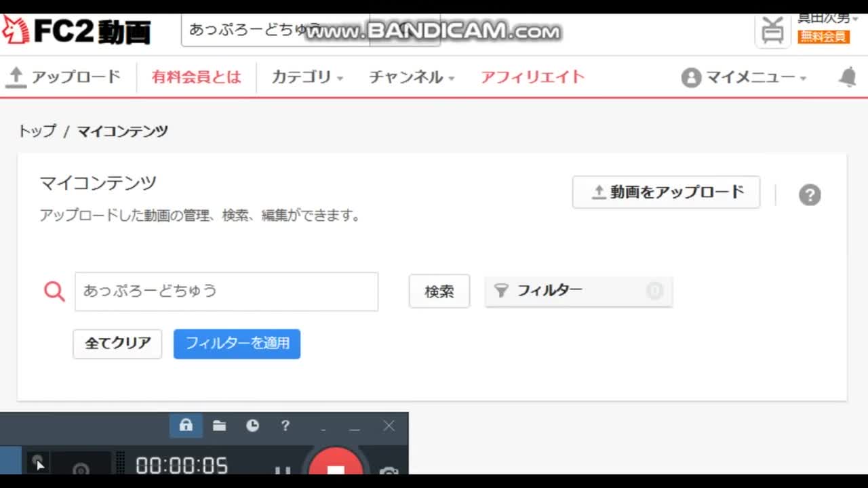Click the upload arrow icon beside アップロード
The width and height of the screenshot is (868, 488).
(x=15, y=77)
